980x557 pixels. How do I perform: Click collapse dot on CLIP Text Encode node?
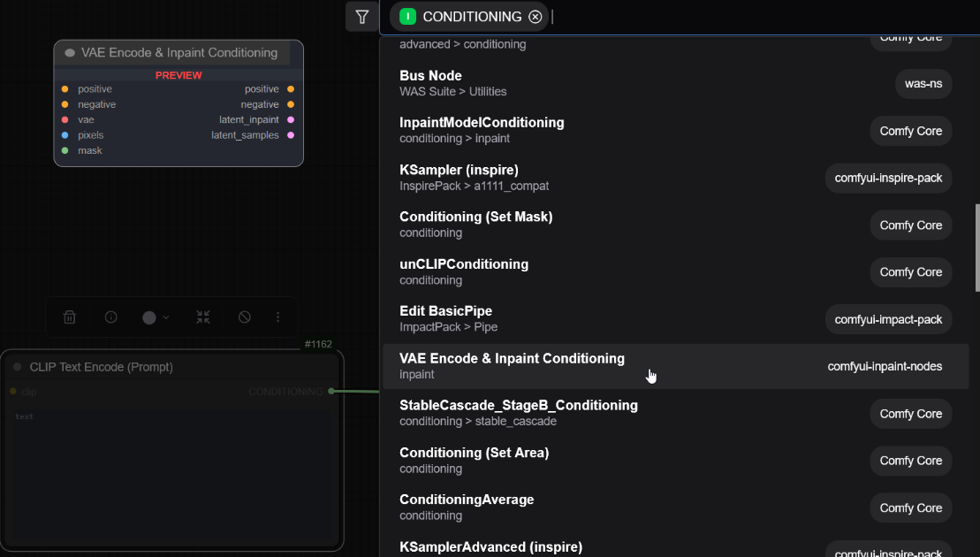(x=18, y=367)
